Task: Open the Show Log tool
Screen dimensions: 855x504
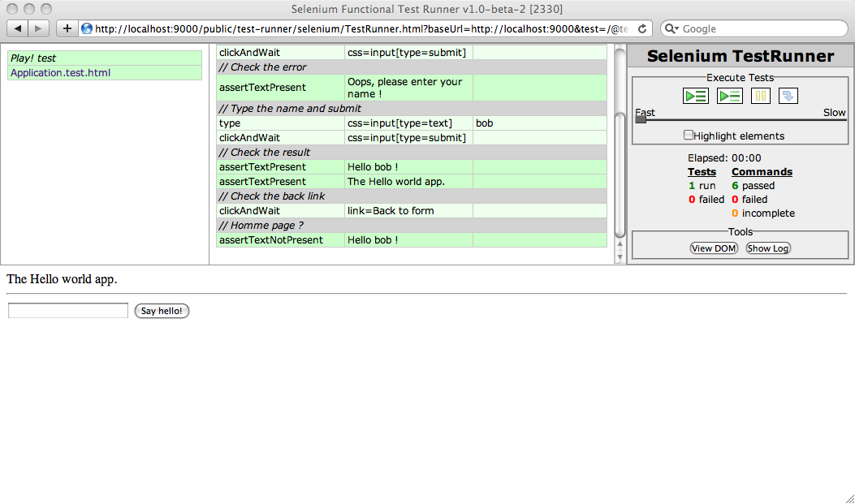Action: tap(768, 248)
